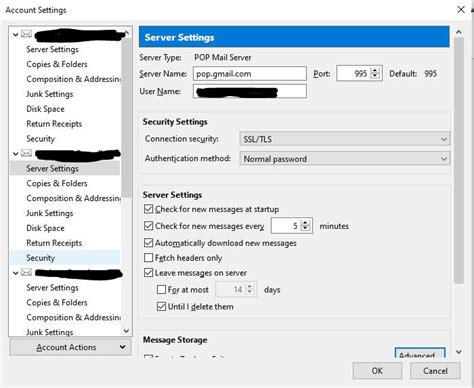The height and width of the screenshot is (388, 474).
Task: Collapse the second account in the tree
Action: pos(15,154)
